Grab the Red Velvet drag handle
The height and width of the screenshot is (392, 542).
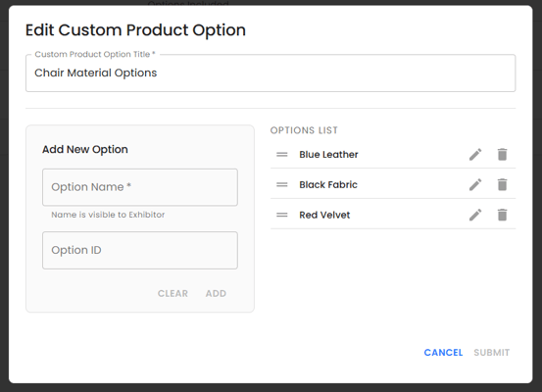pyautogui.click(x=281, y=215)
